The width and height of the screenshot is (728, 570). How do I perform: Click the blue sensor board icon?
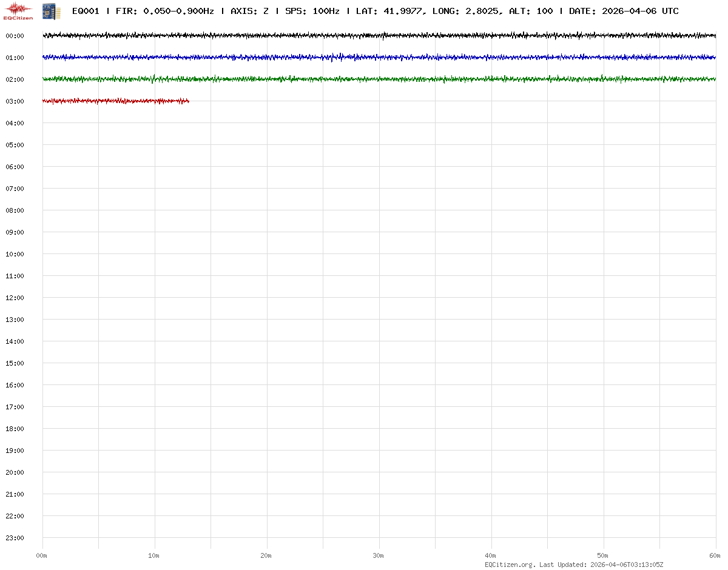pyautogui.click(x=51, y=10)
